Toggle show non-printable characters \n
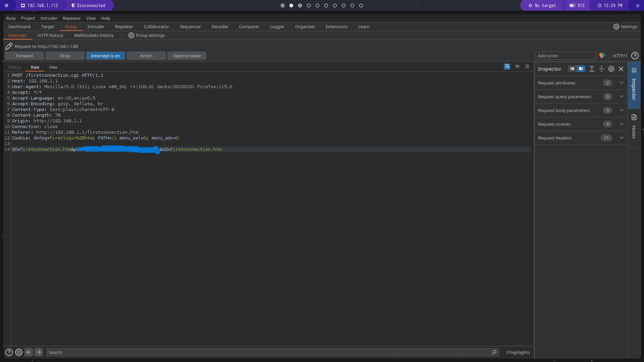 [x=517, y=66]
